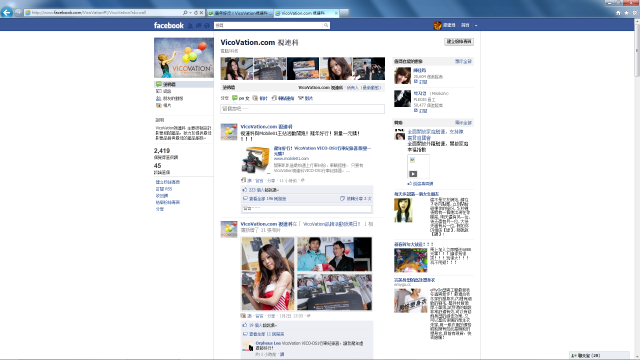Open the www.mobile01.com link in first post
The width and height of the screenshot is (640, 360).
291,158
